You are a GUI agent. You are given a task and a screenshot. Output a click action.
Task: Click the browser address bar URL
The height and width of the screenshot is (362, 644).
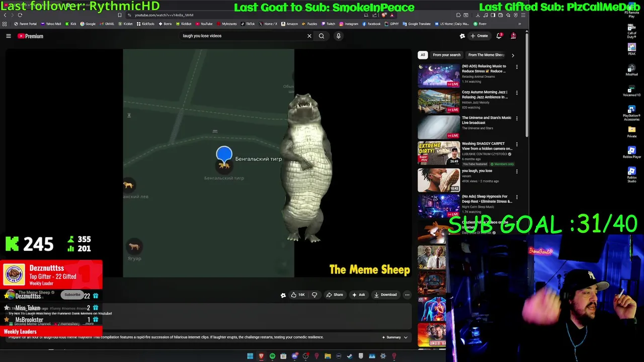click(164, 15)
